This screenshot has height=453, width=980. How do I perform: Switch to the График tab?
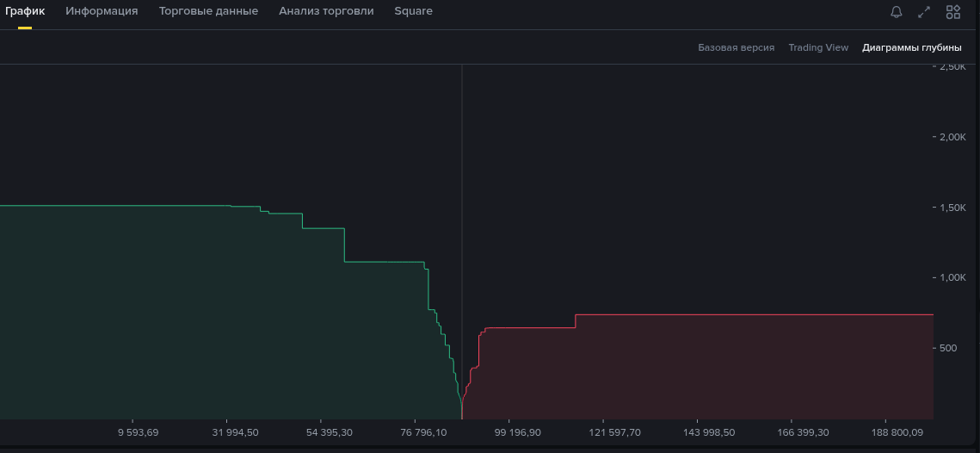25,11
